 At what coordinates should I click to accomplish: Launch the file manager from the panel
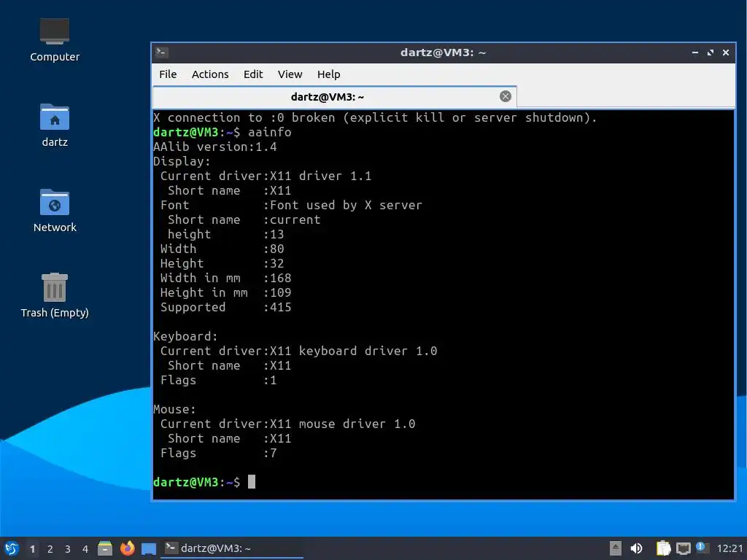coord(105,548)
